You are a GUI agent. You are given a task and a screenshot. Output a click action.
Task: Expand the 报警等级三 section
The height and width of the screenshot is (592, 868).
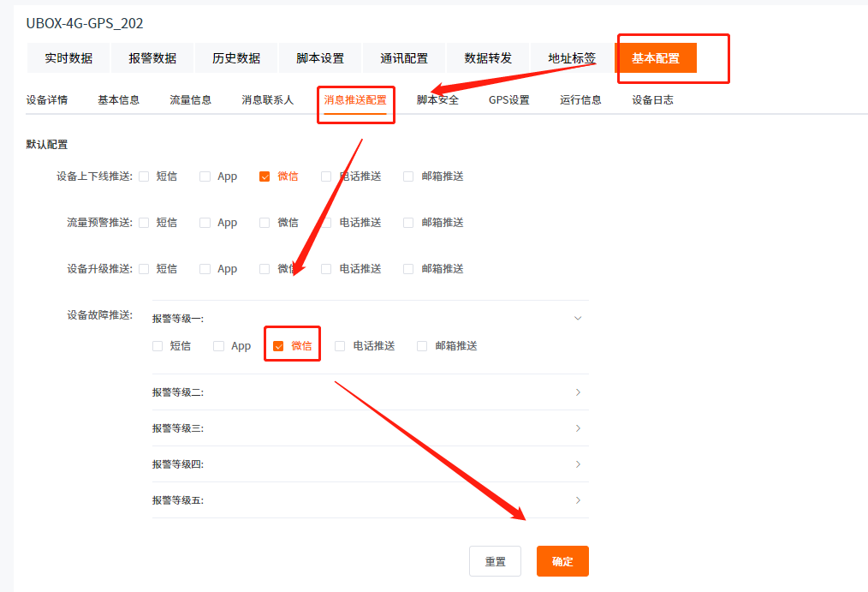coord(578,428)
